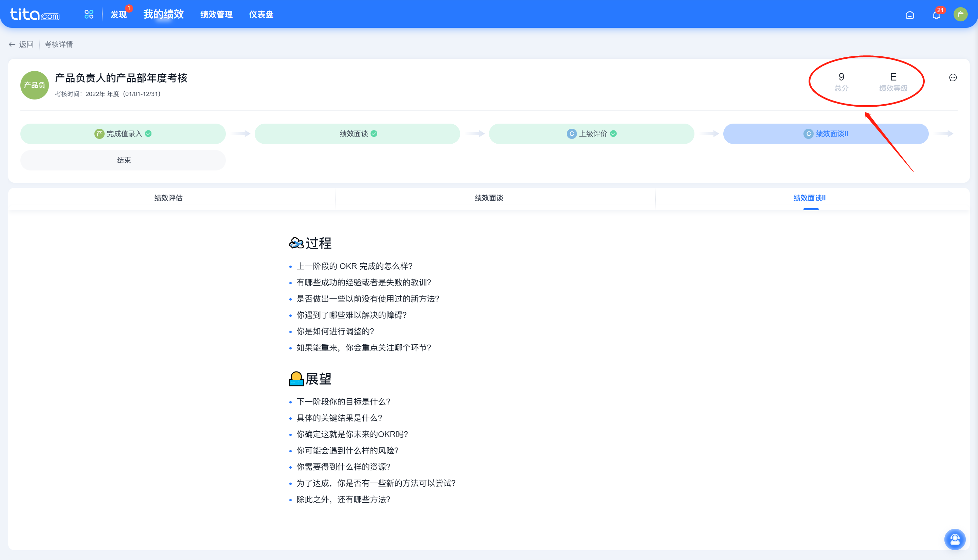Switch to the 绩效面谈 tab
Viewport: 978px width, 560px height.
[489, 198]
